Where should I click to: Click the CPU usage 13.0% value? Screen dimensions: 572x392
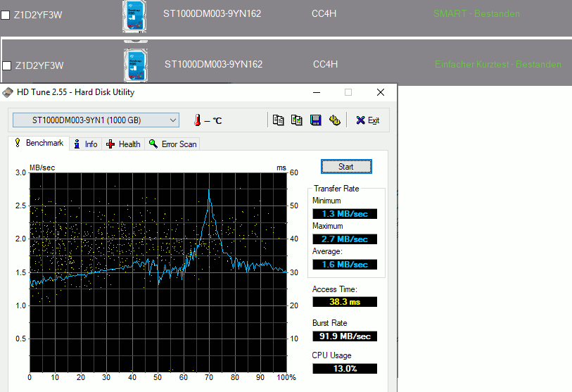[345, 369]
